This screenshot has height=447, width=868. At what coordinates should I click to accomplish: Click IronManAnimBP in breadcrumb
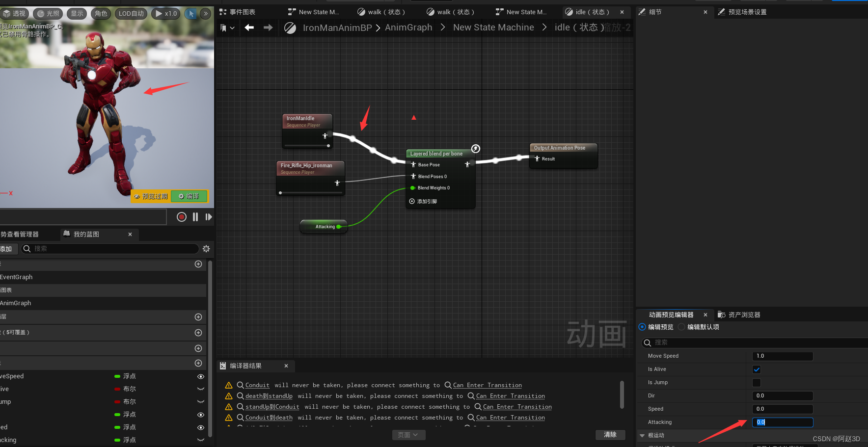337,28
